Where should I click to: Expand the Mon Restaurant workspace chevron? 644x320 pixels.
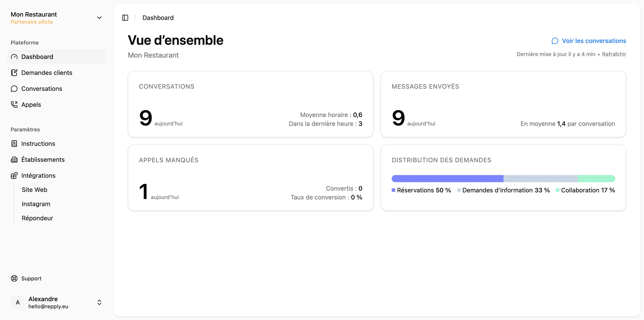(x=99, y=18)
